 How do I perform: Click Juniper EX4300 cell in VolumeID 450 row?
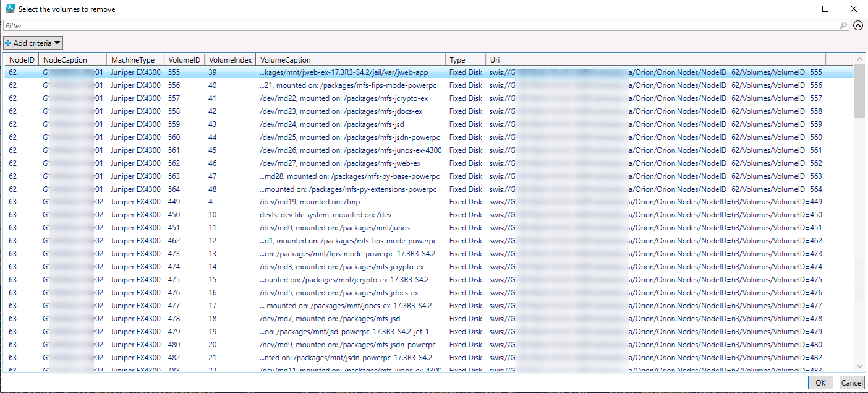pyautogui.click(x=135, y=215)
